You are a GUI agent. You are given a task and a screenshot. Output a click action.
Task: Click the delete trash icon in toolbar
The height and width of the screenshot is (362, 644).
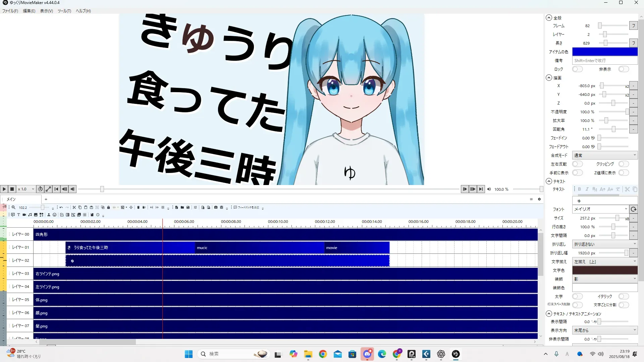(138, 207)
